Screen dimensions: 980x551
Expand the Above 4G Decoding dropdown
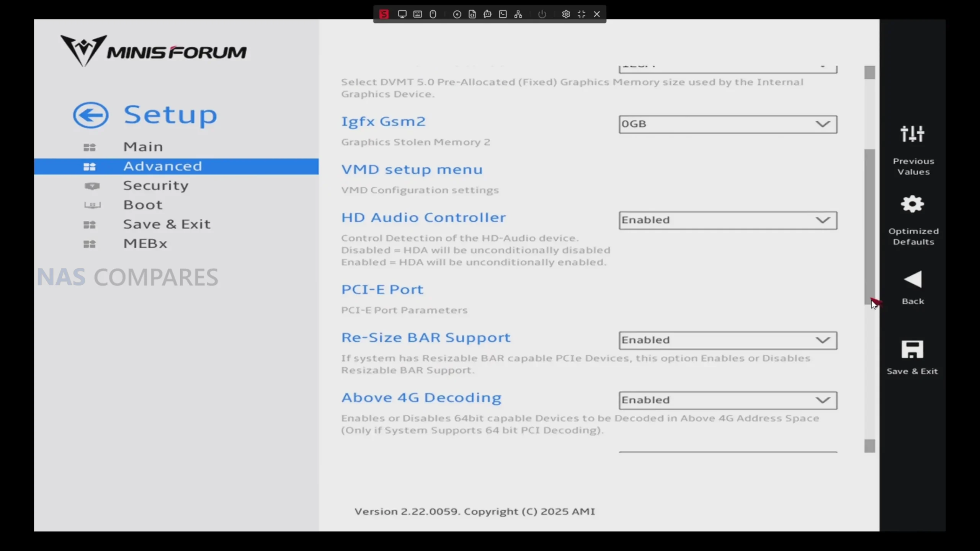click(728, 400)
